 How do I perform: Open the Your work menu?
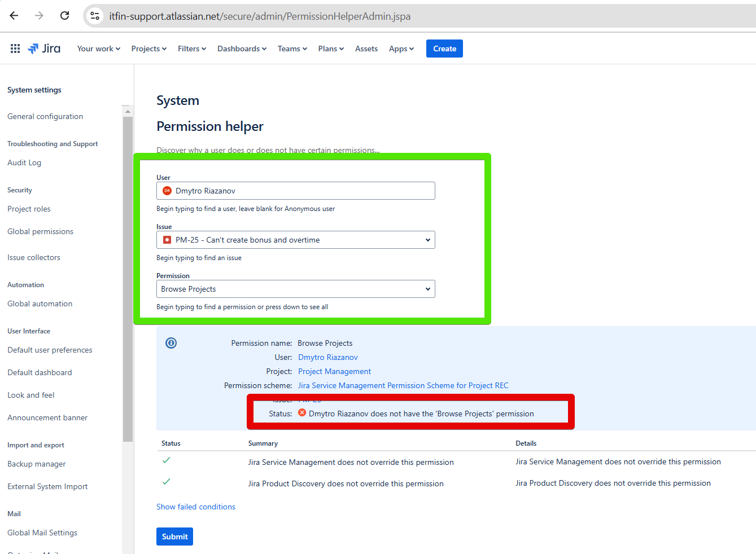(x=99, y=49)
